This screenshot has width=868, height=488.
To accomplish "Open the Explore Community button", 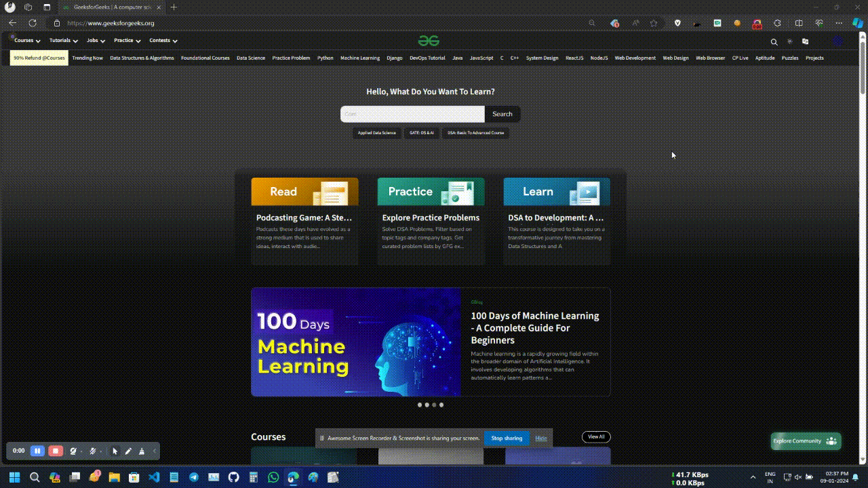I will (806, 441).
